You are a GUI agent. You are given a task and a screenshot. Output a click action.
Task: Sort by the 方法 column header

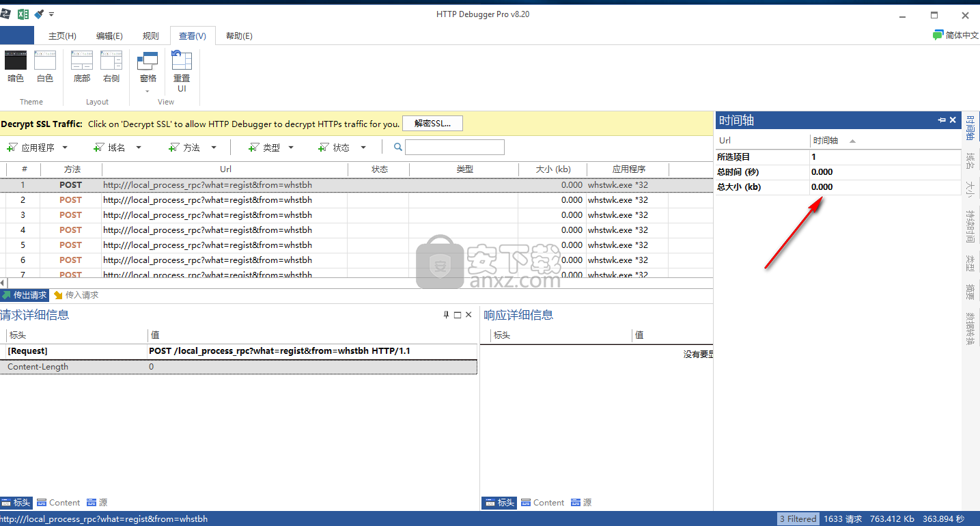click(x=72, y=169)
